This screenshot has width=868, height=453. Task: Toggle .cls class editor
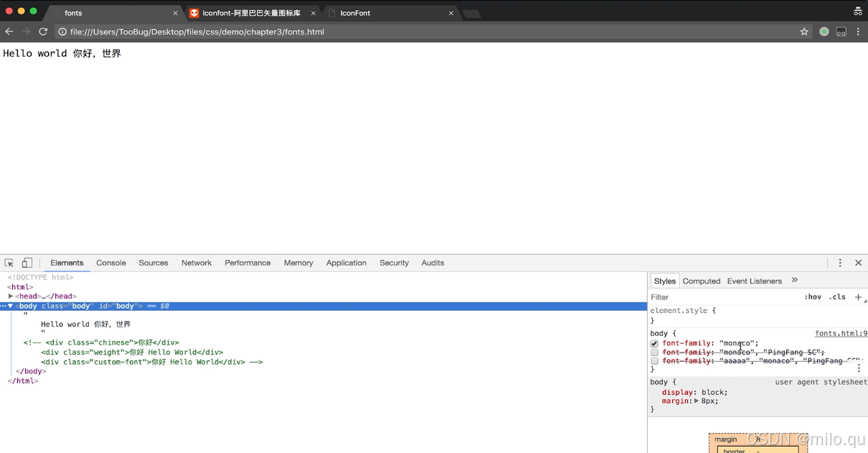(837, 297)
